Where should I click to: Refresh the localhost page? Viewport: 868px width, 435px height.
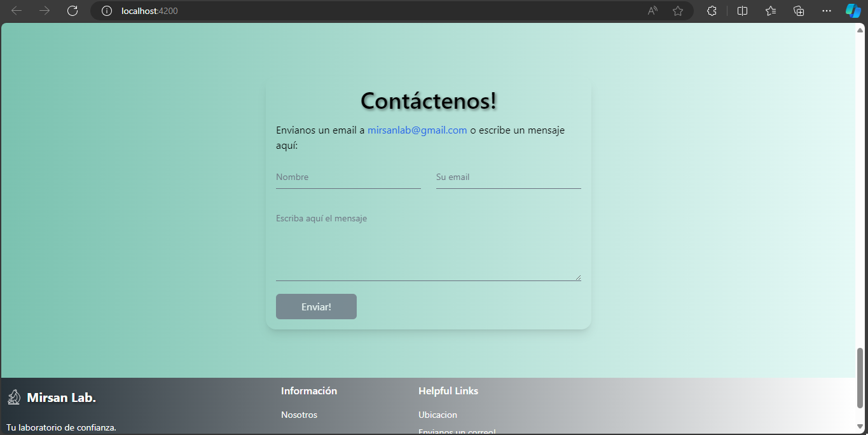click(72, 10)
